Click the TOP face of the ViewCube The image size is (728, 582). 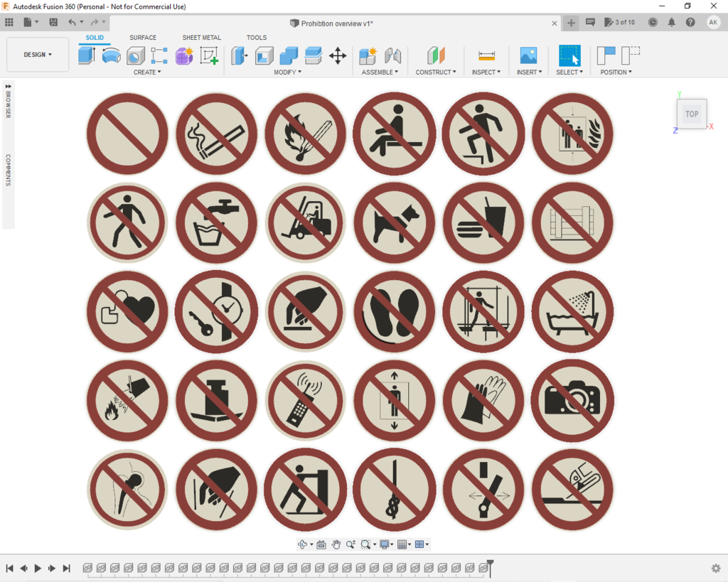click(692, 114)
